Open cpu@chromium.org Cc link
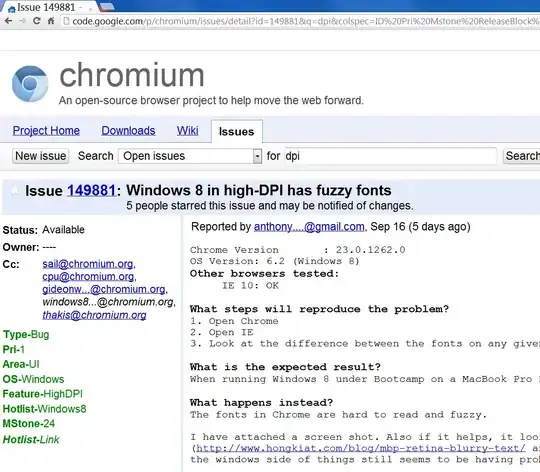This screenshot has width=540, height=472. [x=89, y=277]
